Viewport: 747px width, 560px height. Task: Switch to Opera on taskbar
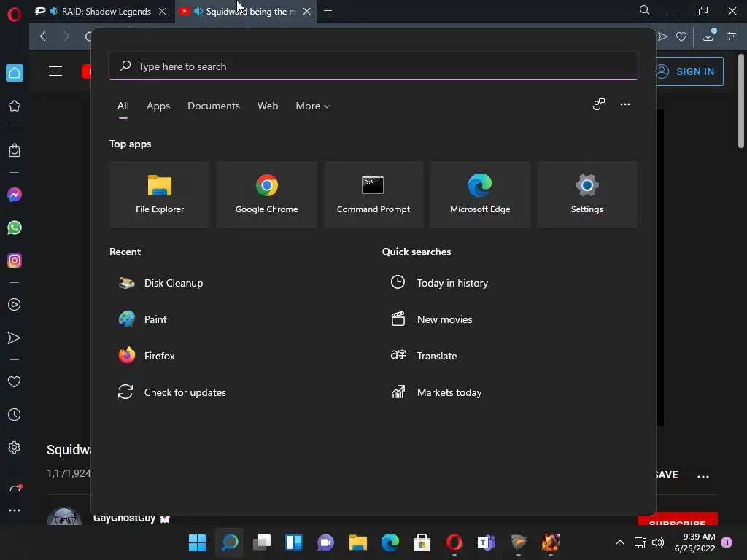click(x=454, y=542)
